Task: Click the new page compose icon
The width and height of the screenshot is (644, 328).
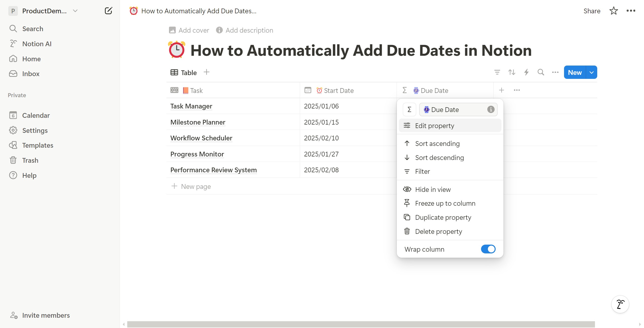Action: tap(108, 11)
